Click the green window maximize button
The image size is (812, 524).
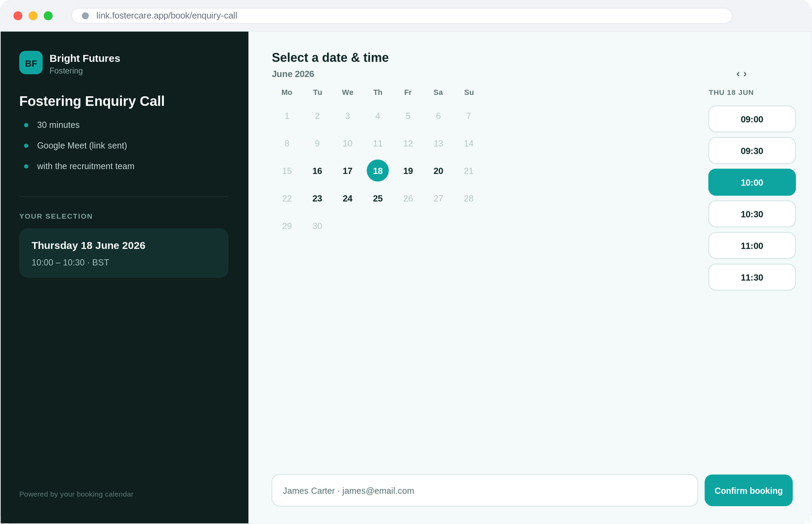pos(48,16)
